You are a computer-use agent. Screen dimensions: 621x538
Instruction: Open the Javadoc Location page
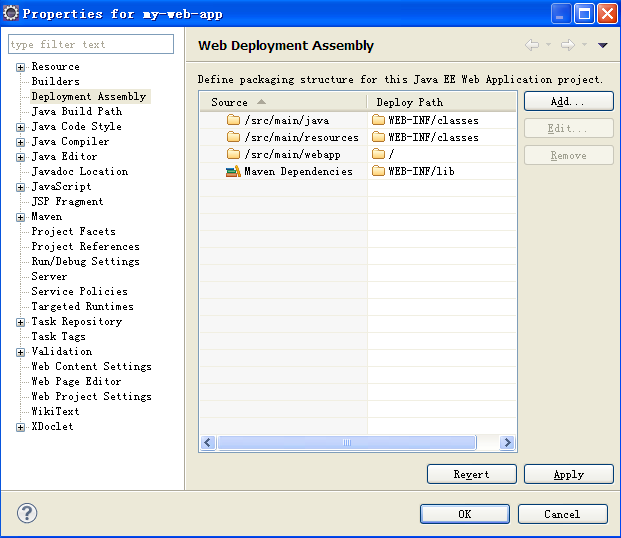click(x=80, y=171)
